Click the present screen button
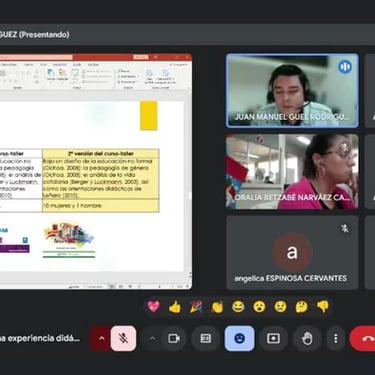The height and width of the screenshot is (375, 375). (x=273, y=338)
